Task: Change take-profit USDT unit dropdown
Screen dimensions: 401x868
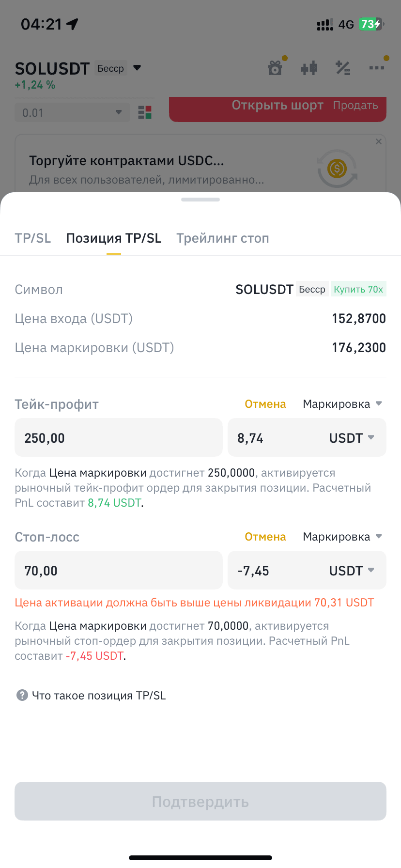Action: pos(352,438)
